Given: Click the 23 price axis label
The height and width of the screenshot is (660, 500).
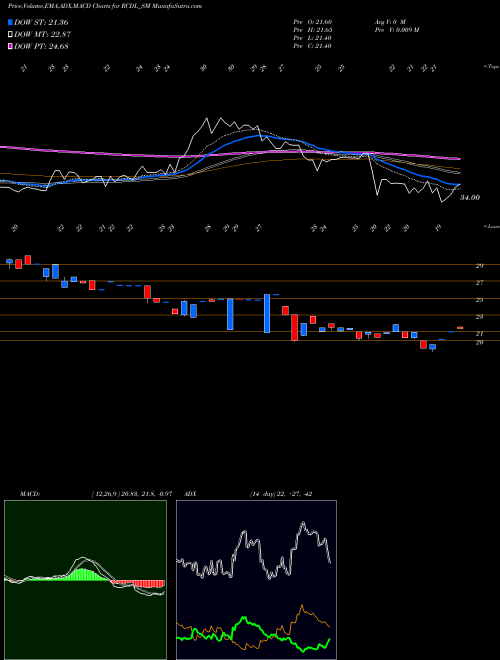Looking at the screenshot, I should [479, 317].
